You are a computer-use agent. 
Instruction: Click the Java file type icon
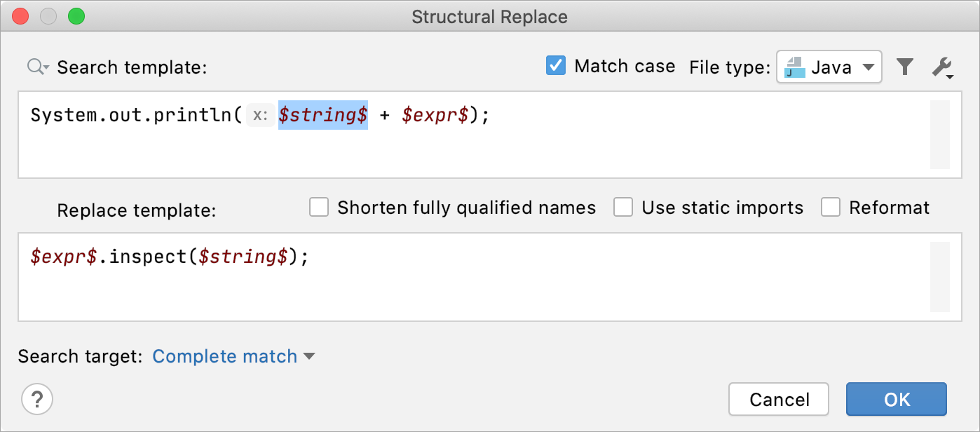point(794,67)
